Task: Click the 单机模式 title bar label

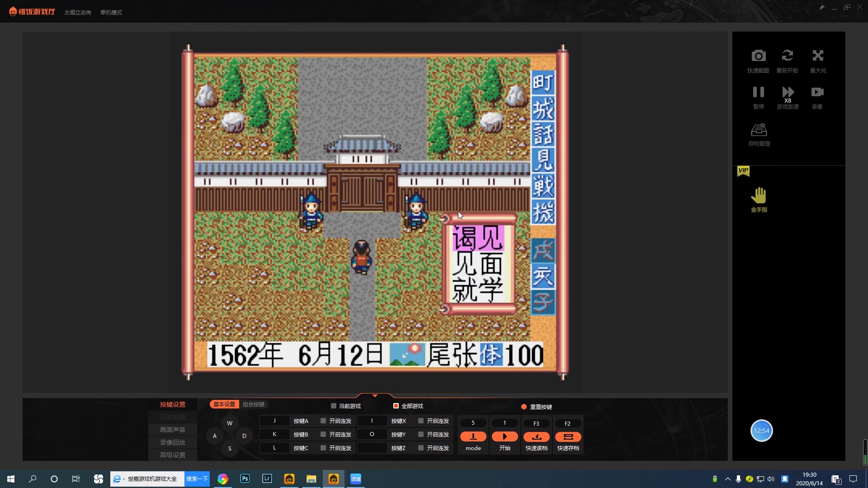Action: coord(111,13)
